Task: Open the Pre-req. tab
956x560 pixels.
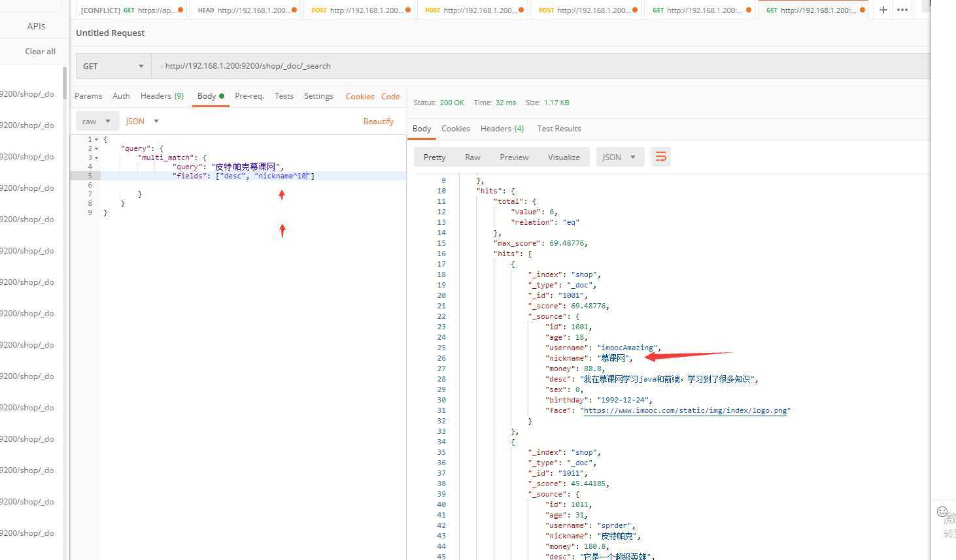Action: (249, 96)
